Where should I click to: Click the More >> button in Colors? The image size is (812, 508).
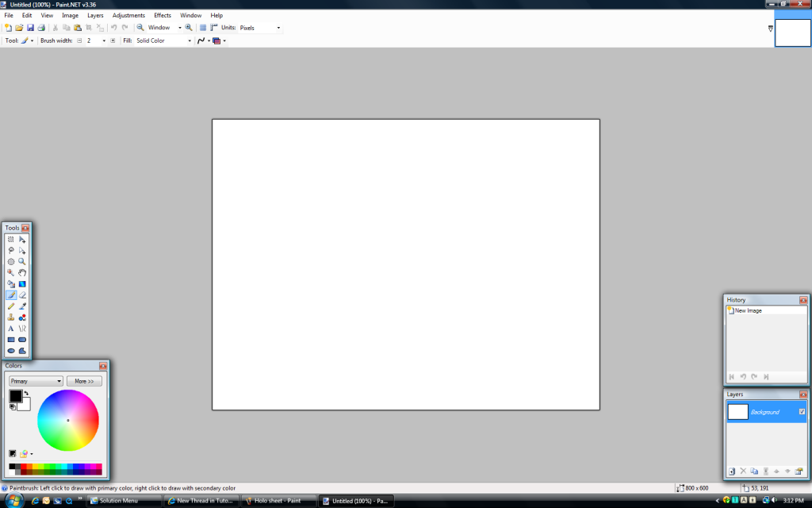click(84, 381)
